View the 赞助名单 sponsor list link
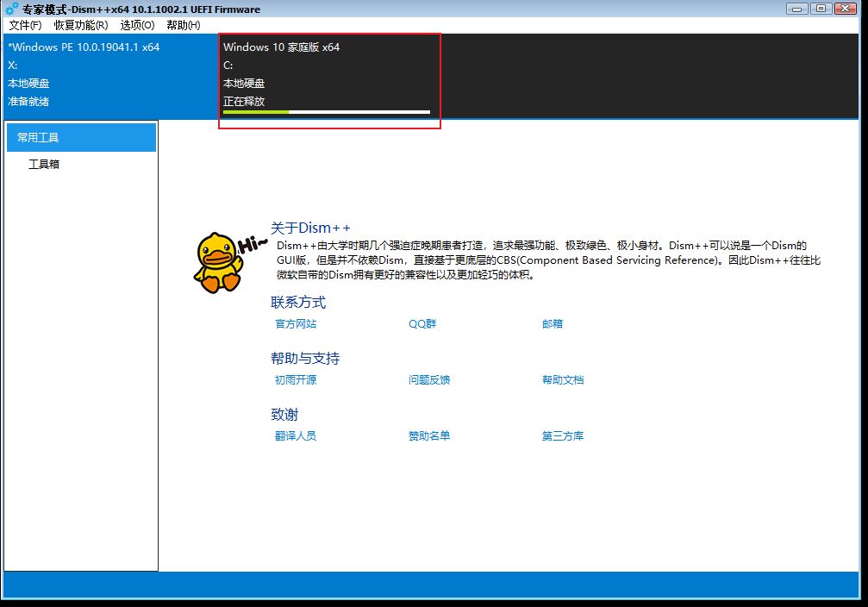Screen dimensions: 868x607 (x=429, y=436)
